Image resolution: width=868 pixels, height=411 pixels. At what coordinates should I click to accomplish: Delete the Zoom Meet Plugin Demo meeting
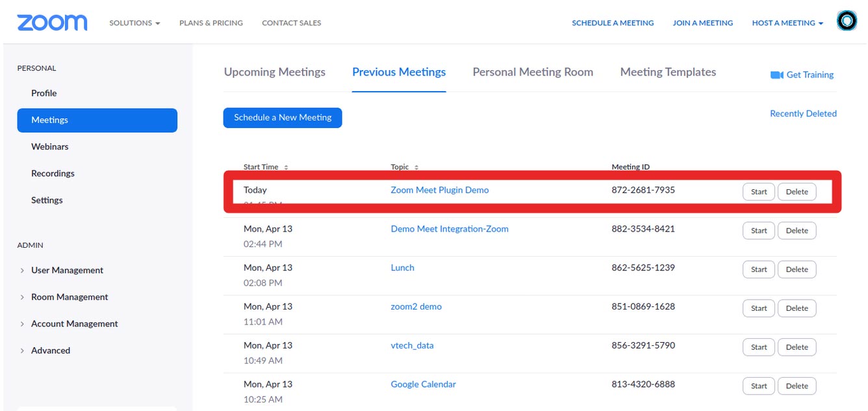[797, 192]
